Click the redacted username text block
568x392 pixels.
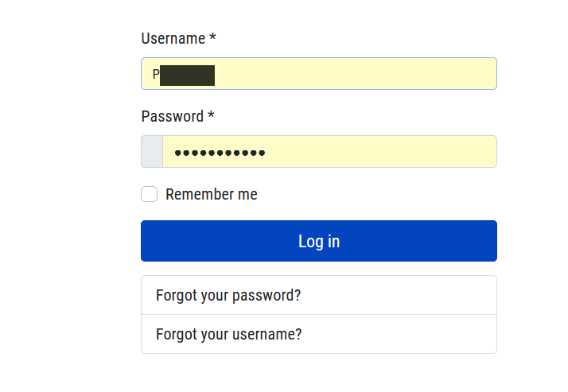click(188, 75)
